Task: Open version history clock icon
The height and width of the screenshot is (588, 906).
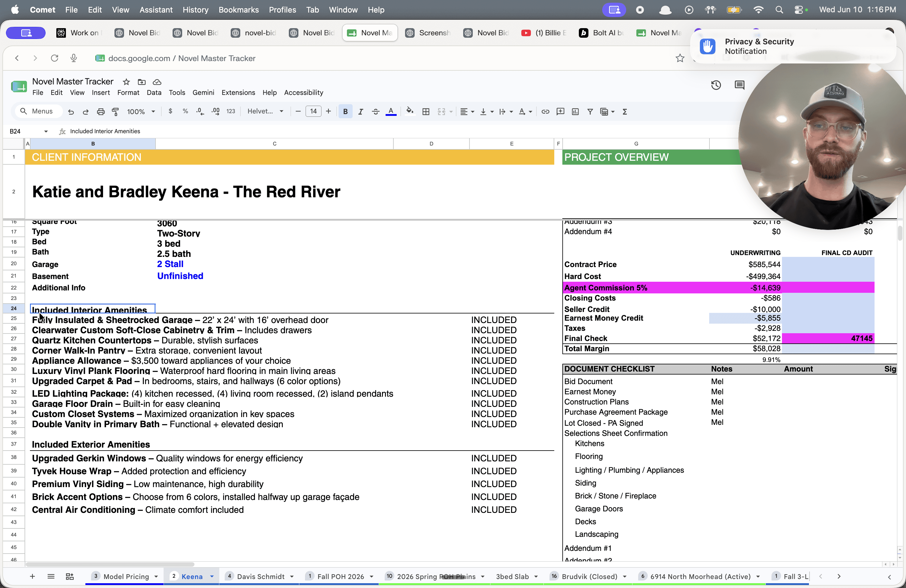Action: pos(716,85)
